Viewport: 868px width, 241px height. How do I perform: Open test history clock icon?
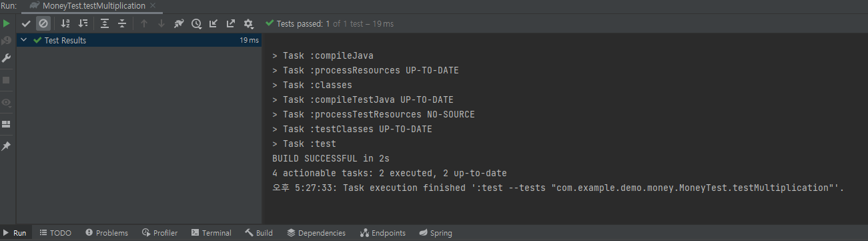point(196,23)
